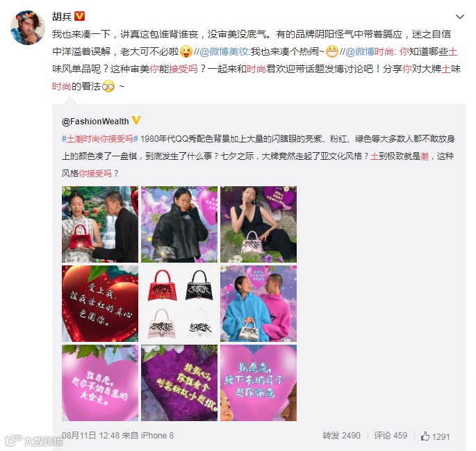Screen dimensions: 476x451
Task: Open the red heart calligraphy image
Action: click(100, 304)
